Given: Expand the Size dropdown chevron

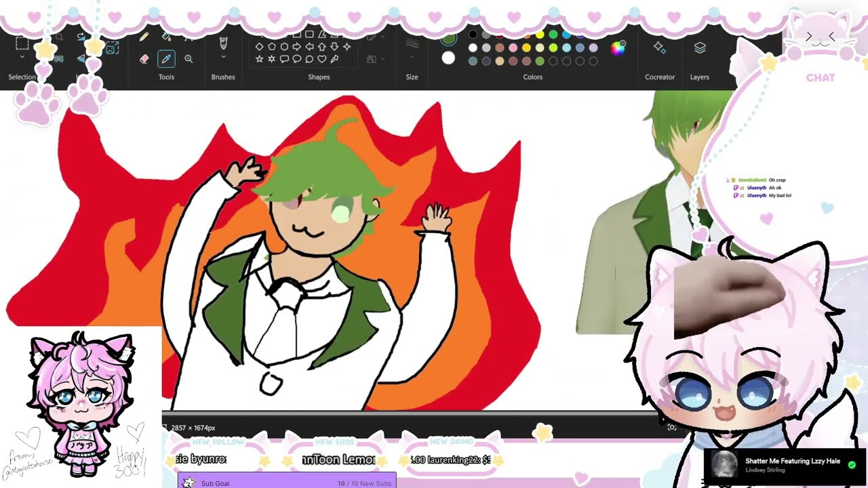Looking at the screenshot, I should click(412, 57).
